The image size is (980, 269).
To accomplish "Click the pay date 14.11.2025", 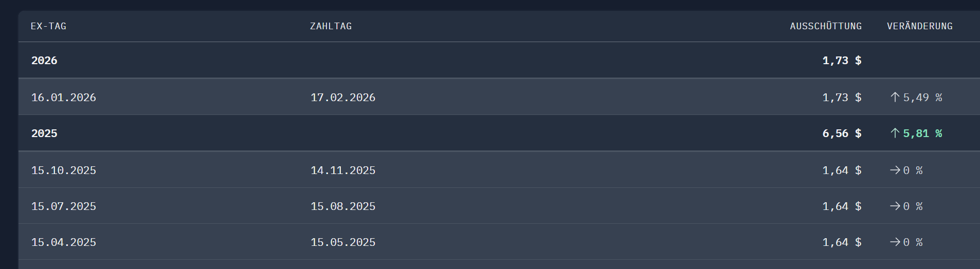I will [x=343, y=170].
